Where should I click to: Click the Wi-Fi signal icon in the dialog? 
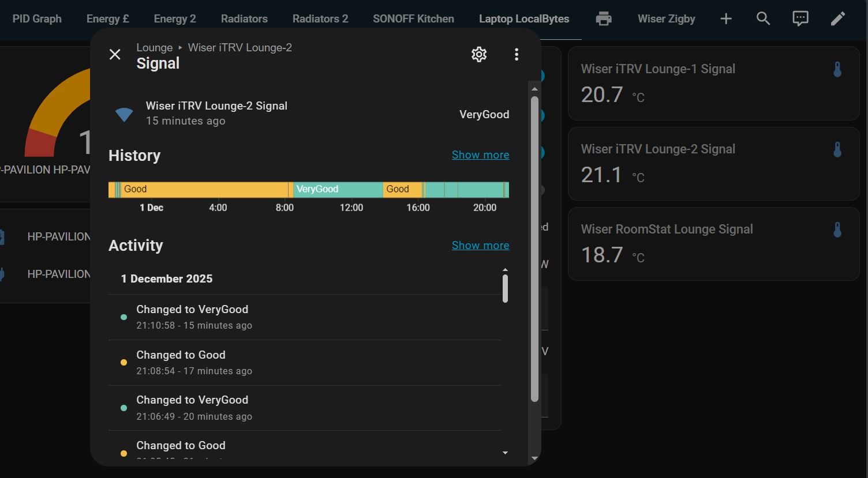click(124, 114)
